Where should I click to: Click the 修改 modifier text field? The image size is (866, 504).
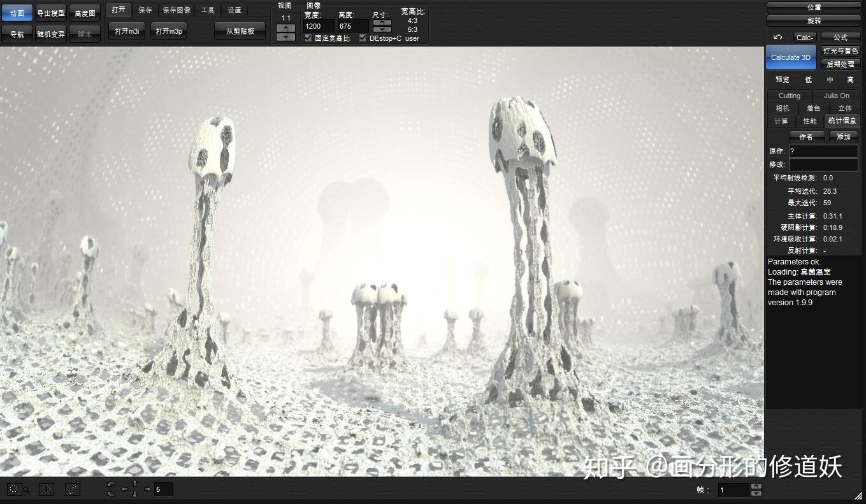[x=823, y=164]
